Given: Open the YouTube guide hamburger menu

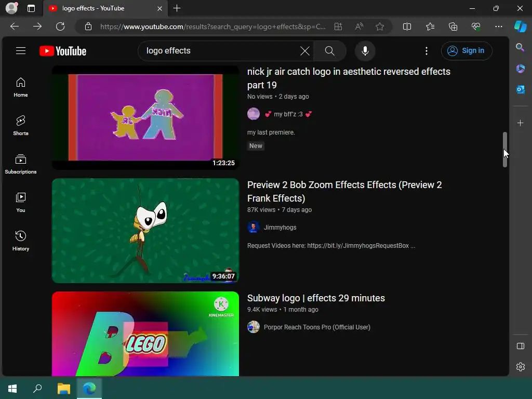Looking at the screenshot, I should pos(21,51).
